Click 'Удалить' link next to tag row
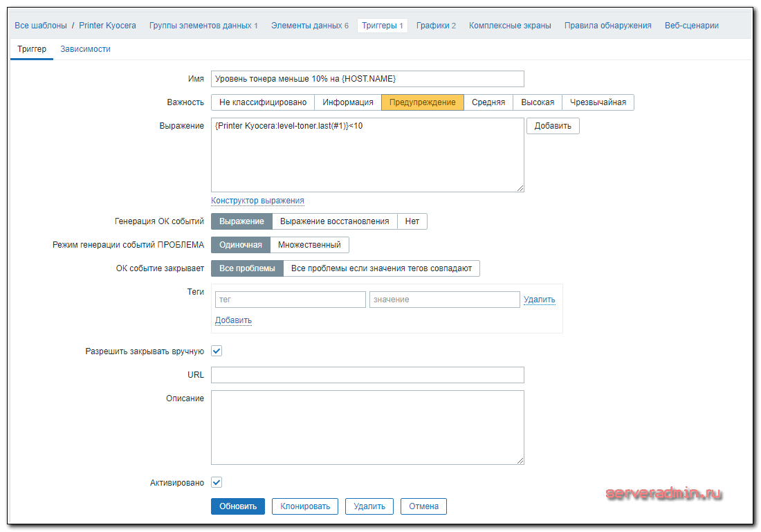This screenshot has width=761, height=532. coord(540,300)
